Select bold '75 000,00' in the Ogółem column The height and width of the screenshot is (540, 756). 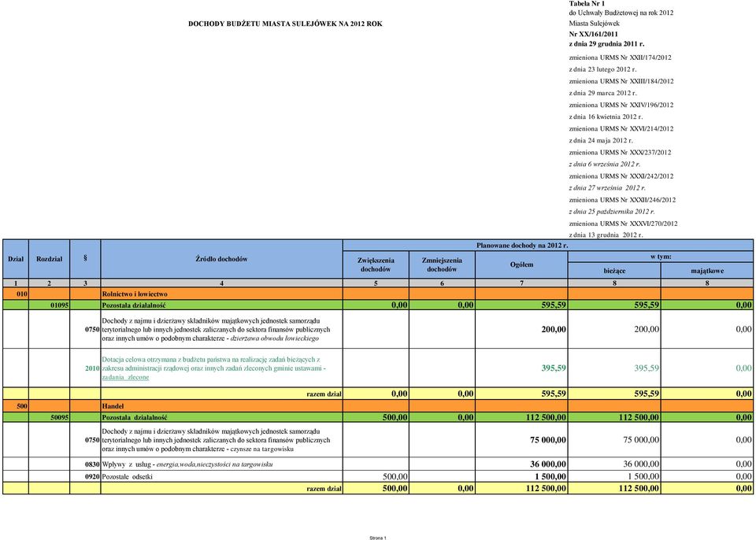pyautogui.click(x=548, y=440)
